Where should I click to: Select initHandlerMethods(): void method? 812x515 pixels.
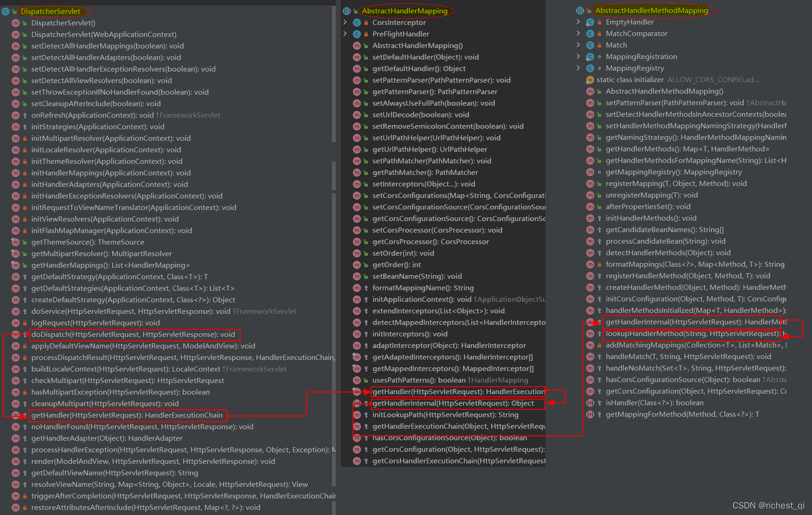click(651, 218)
